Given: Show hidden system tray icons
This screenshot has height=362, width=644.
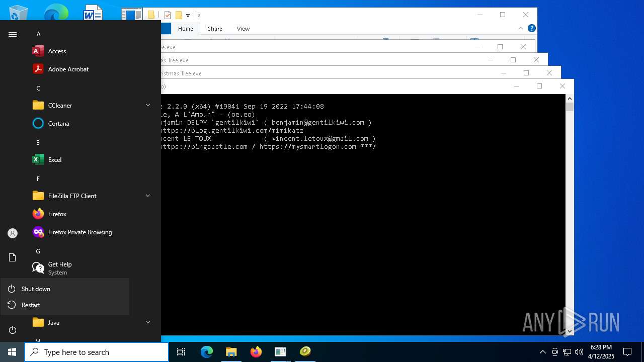Looking at the screenshot, I should [542, 352].
